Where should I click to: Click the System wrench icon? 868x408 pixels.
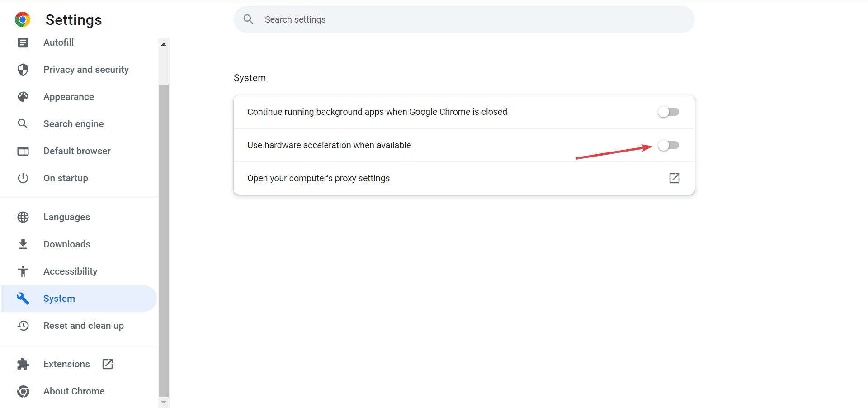click(23, 298)
